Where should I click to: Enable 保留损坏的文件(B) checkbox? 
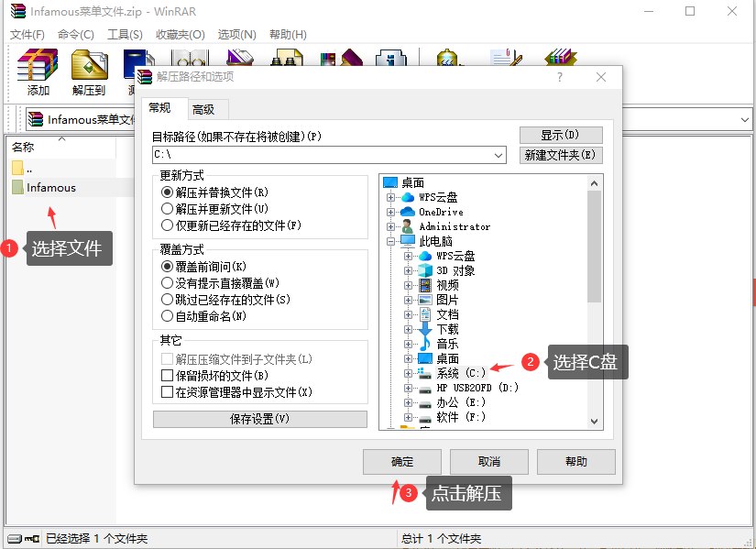pos(167,376)
